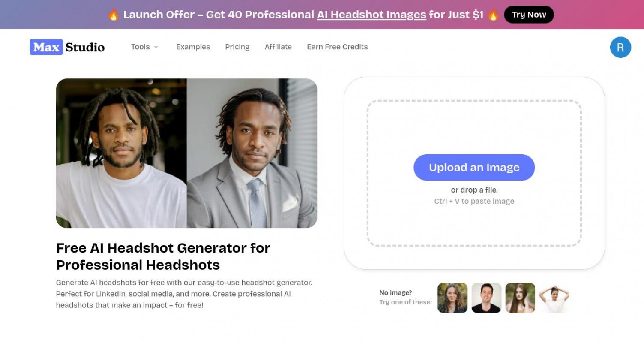Select sample photo of woman with wavy hair
This screenshot has height=343, width=644.
[x=452, y=298]
